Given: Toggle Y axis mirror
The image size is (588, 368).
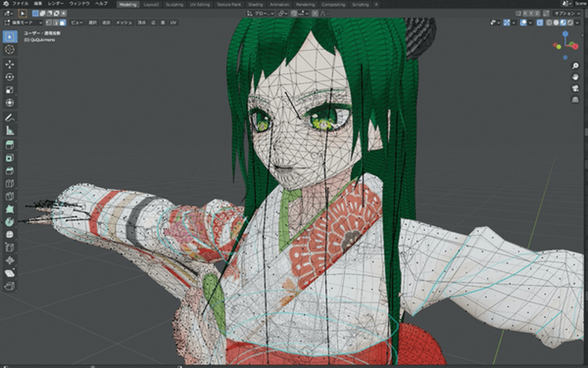Looking at the screenshot, I should pos(531,13).
